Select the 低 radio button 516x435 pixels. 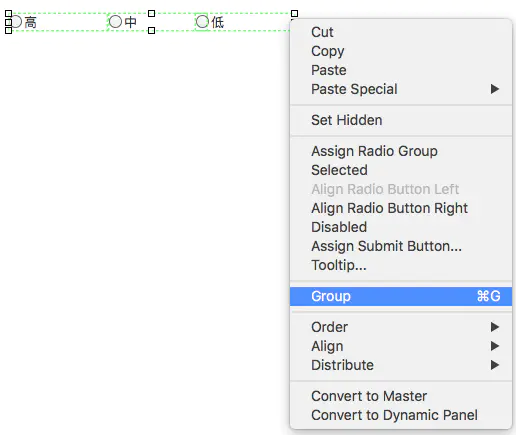[202, 22]
